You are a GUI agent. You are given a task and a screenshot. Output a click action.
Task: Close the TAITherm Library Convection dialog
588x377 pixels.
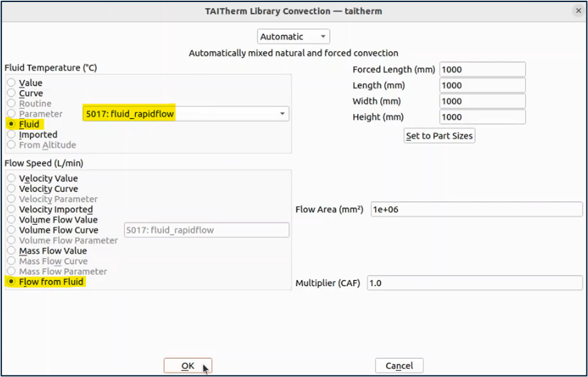coord(578,11)
